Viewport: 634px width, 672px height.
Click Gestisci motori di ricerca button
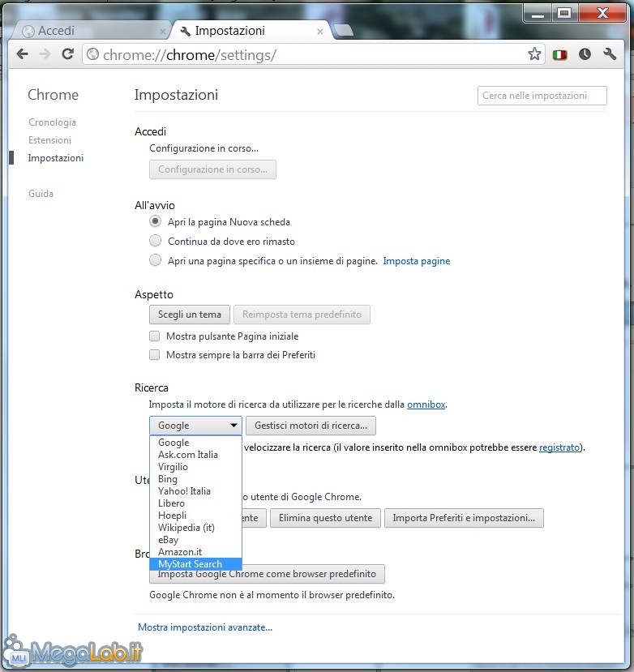[311, 425]
